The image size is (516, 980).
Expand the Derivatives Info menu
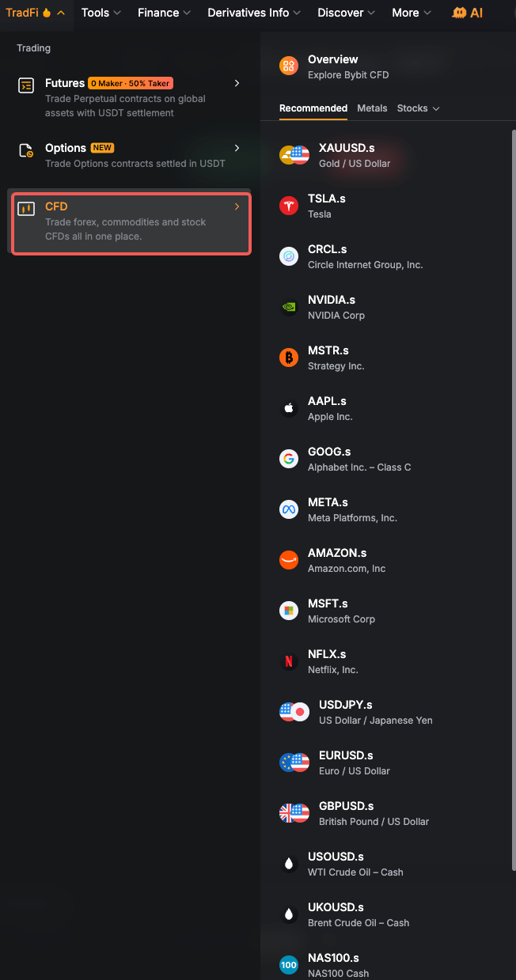coord(254,13)
